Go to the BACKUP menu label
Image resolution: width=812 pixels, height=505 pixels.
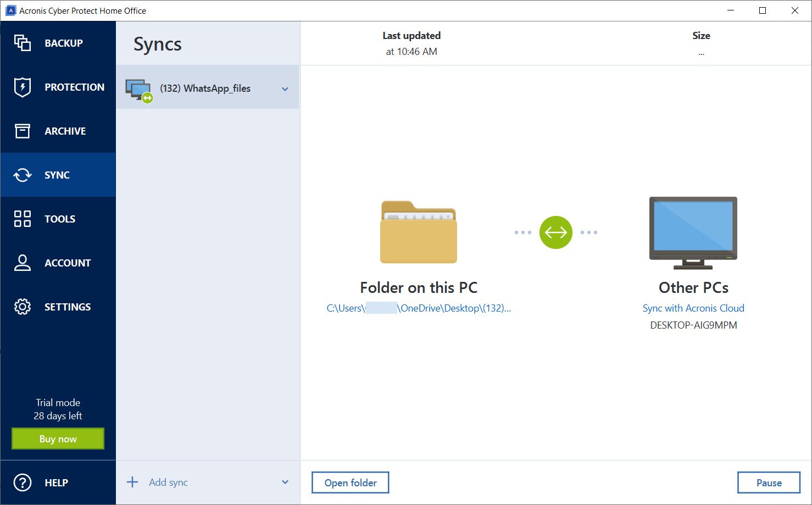click(x=64, y=43)
